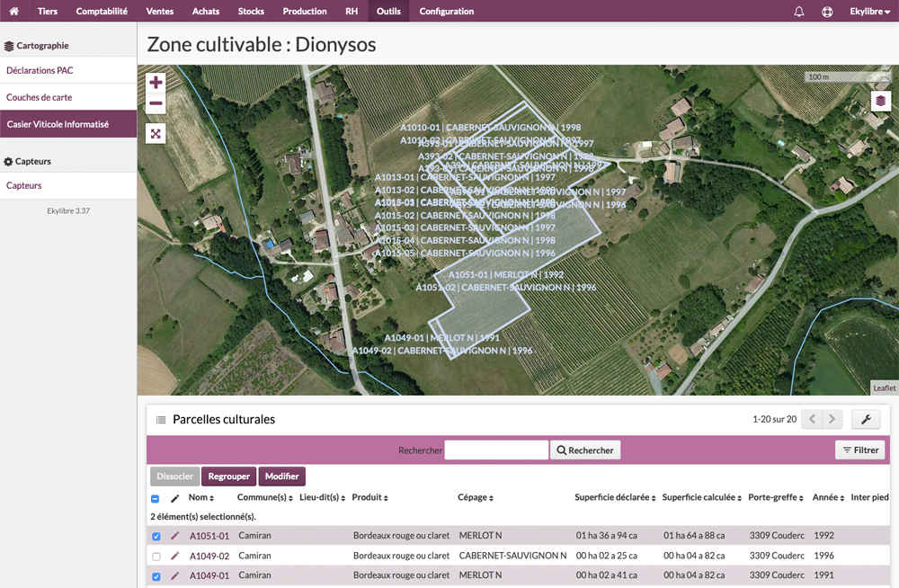Viewport: 899px width, 588px height.
Task: Click map label A1051-01 MERLOT N 1992
Action: tap(505, 275)
